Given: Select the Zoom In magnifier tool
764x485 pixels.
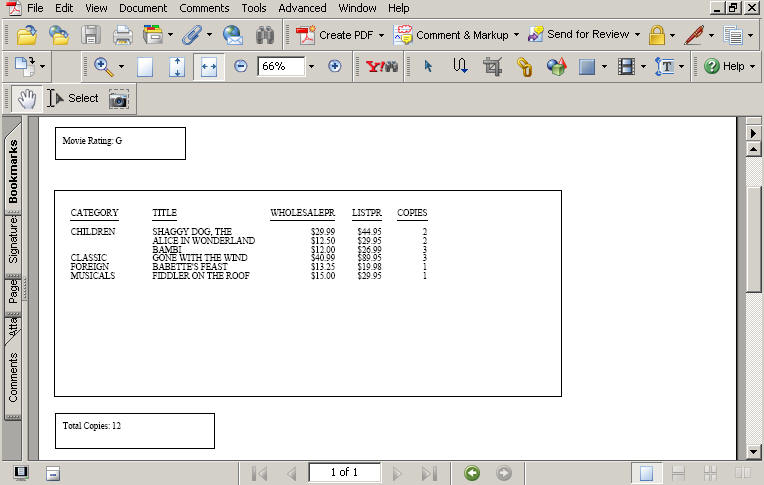Looking at the screenshot, I should pos(104,66).
